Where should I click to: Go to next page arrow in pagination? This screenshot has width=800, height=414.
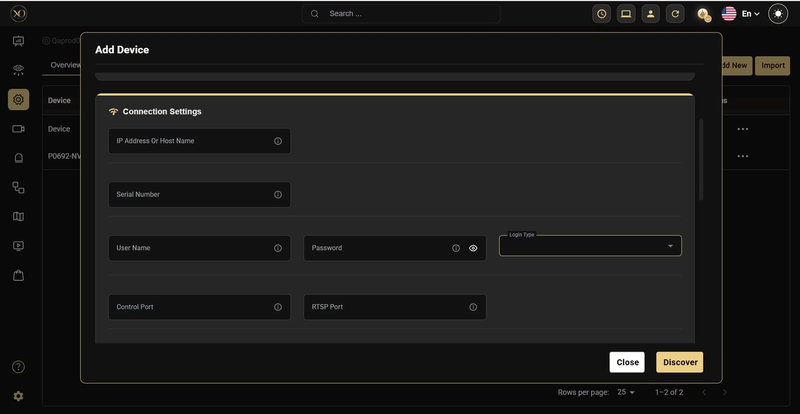[724, 392]
